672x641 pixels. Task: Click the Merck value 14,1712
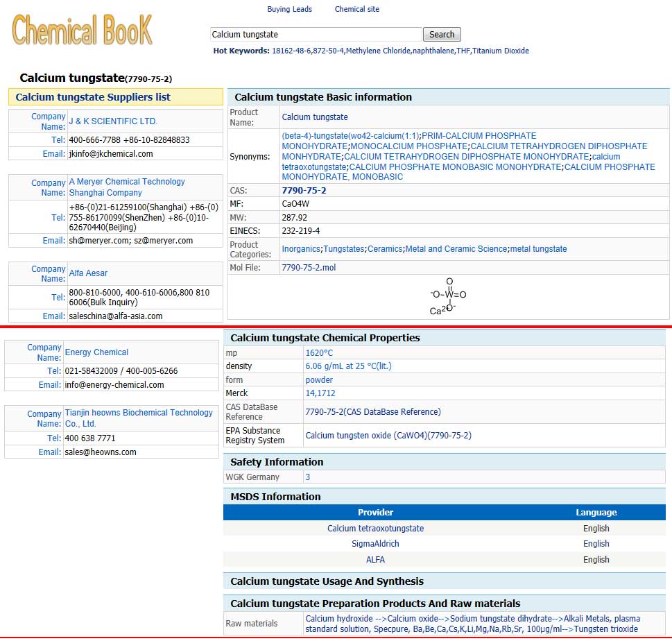point(320,393)
